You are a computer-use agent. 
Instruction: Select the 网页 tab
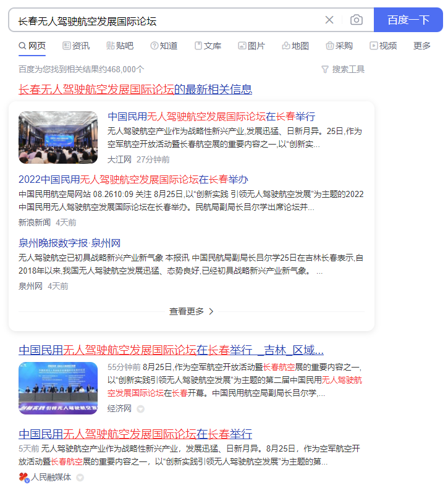[x=32, y=46]
